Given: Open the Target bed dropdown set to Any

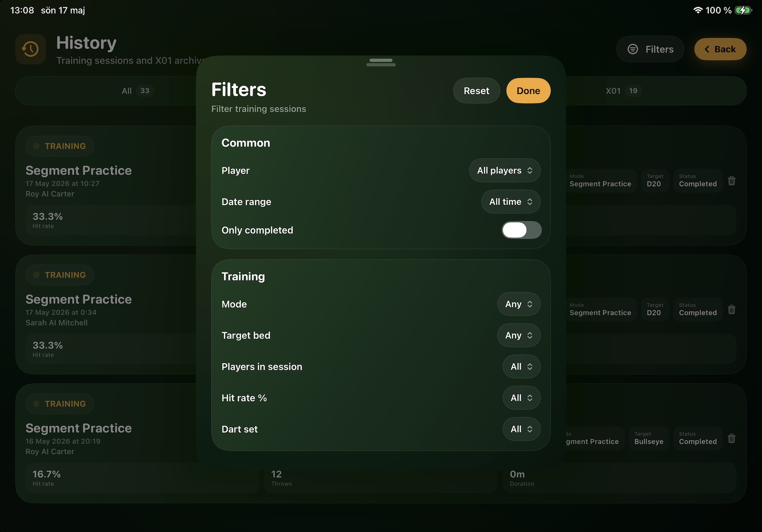Looking at the screenshot, I should point(519,336).
